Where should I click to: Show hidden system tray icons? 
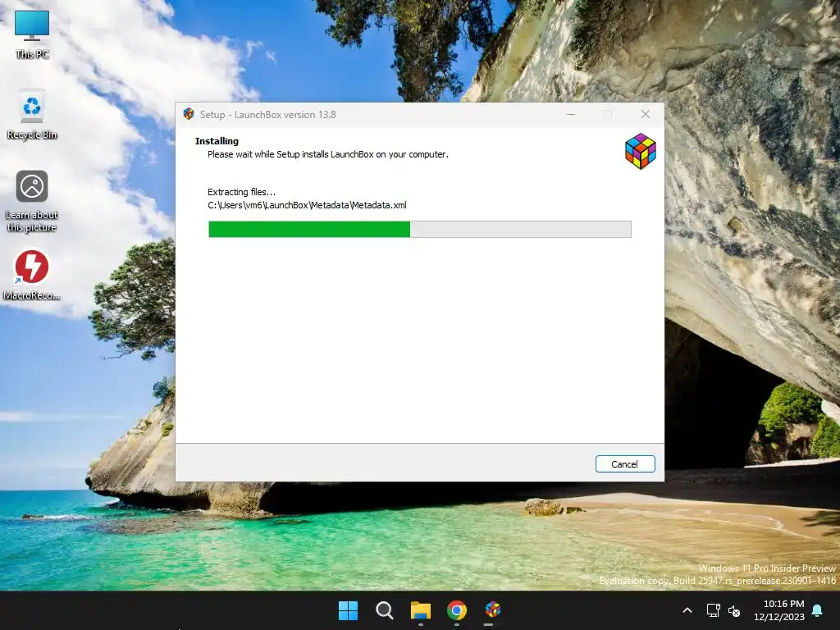pos(687,610)
